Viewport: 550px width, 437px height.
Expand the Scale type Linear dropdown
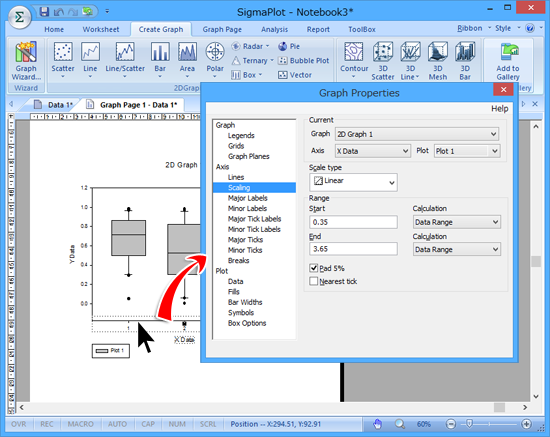[x=353, y=182]
